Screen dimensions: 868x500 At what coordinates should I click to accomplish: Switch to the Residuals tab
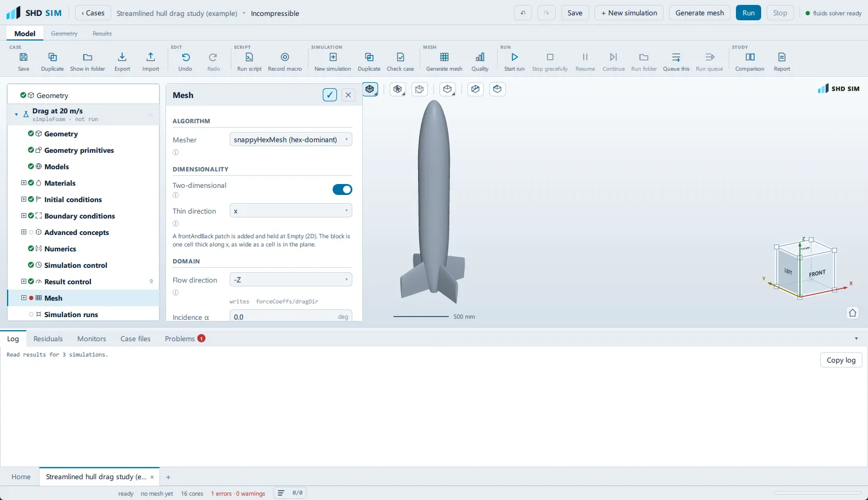click(48, 339)
